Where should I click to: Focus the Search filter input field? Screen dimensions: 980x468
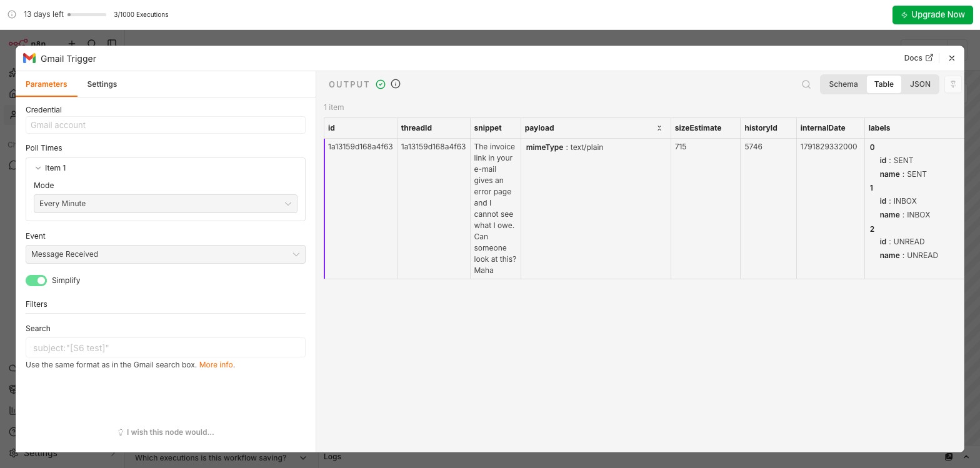pos(166,348)
